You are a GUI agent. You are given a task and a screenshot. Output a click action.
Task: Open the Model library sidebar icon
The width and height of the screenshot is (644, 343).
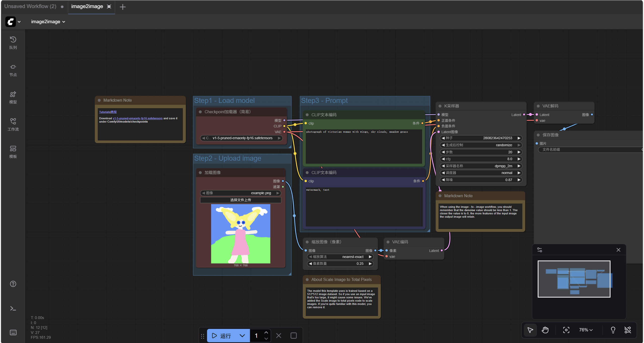pyautogui.click(x=13, y=97)
